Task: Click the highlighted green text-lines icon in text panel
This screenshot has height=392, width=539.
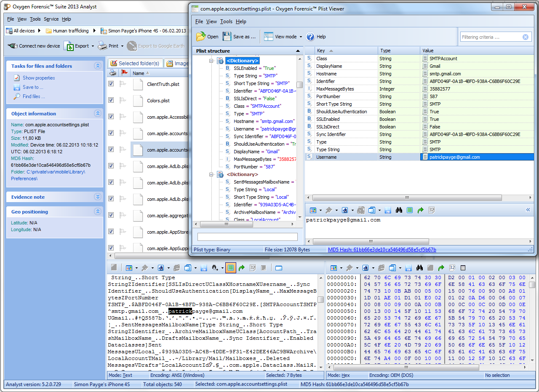Action: pyautogui.click(x=230, y=268)
